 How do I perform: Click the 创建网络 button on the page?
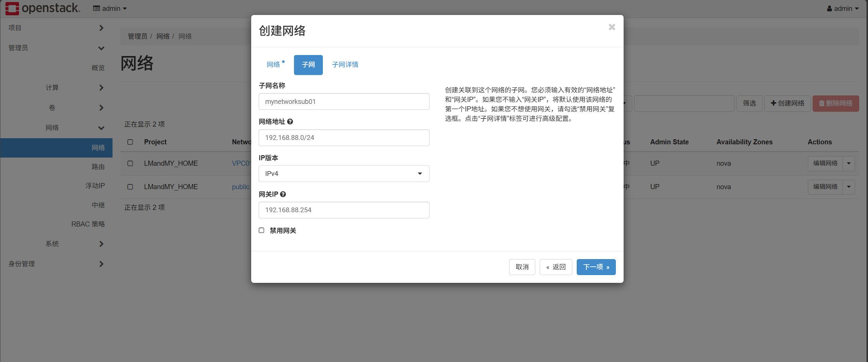pos(787,103)
